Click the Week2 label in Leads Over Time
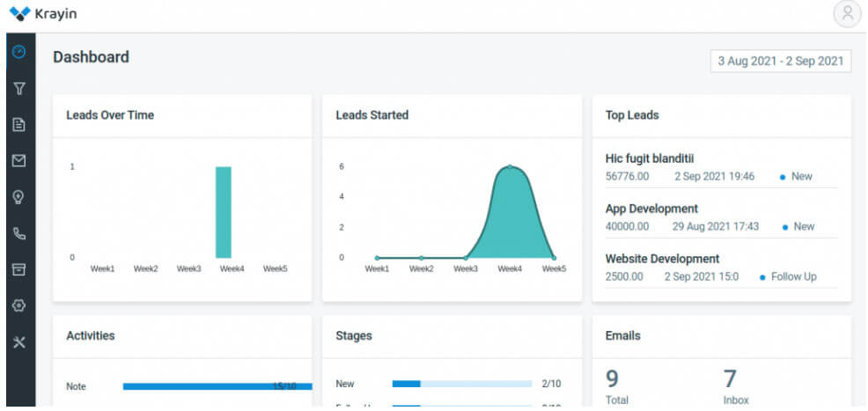Image resolution: width=868 pixels, height=411 pixels. (x=145, y=268)
